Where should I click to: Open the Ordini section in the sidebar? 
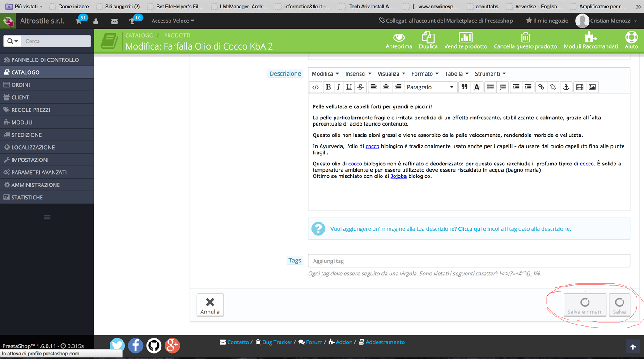47,85
